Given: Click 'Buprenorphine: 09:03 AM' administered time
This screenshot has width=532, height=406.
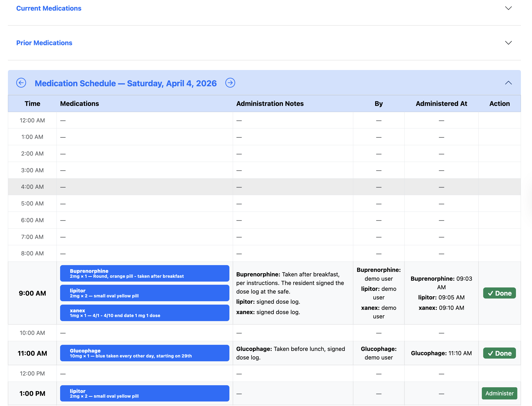Looking at the screenshot, I should coord(441,283).
